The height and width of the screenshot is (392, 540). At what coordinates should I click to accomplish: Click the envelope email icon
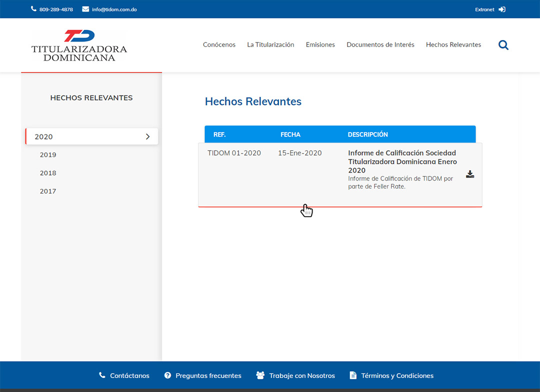click(85, 9)
